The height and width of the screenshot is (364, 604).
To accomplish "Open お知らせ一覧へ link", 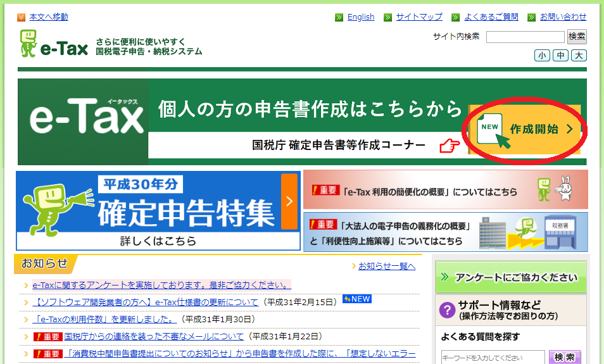I will pyautogui.click(x=387, y=266).
